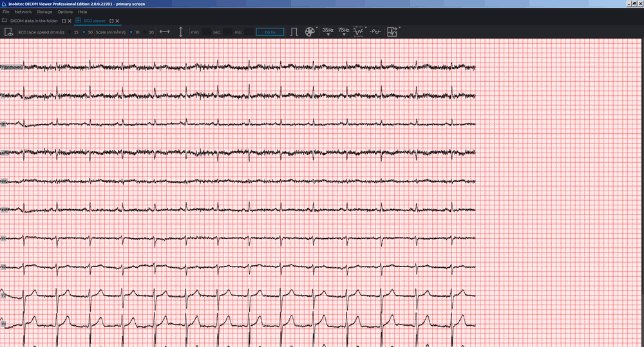Select horizontal measurement ruler tool
The image size is (644, 347).
(x=165, y=32)
